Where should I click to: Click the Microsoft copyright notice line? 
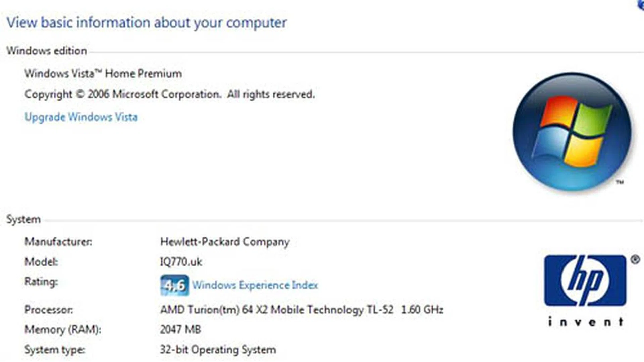[169, 94]
